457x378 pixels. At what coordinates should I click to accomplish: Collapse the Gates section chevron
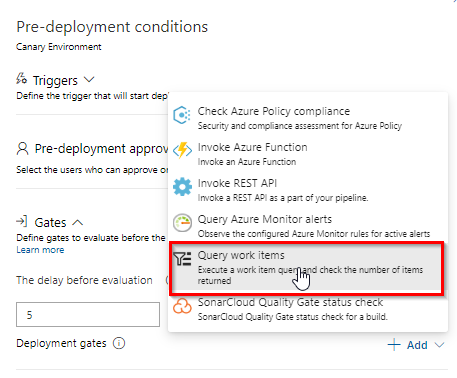coord(77,222)
